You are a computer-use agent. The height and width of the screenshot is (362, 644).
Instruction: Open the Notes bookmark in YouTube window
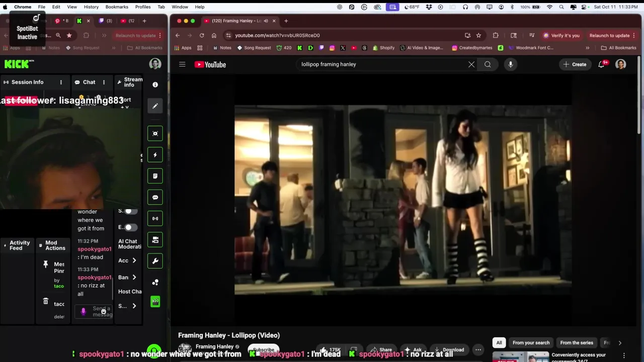pyautogui.click(x=222, y=48)
